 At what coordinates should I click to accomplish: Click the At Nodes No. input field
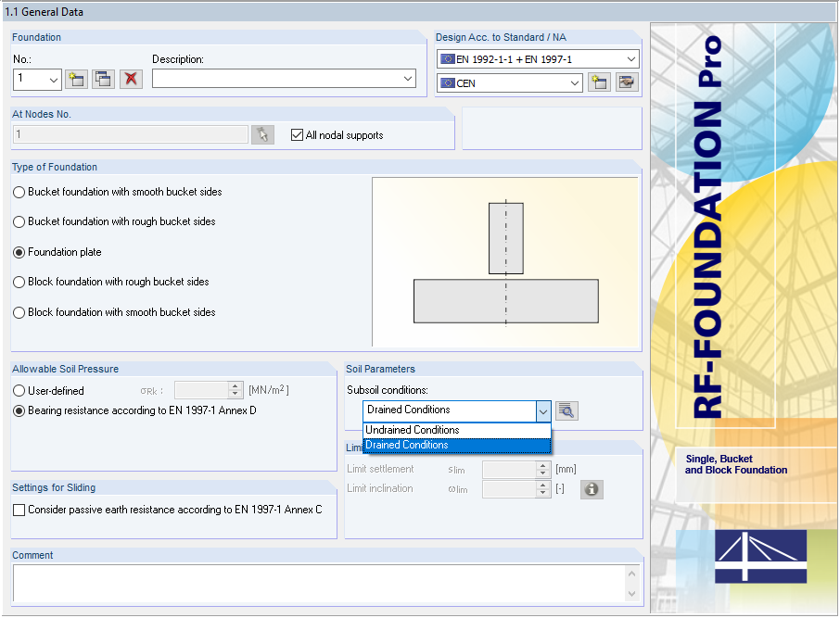pyautogui.click(x=130, y=133)
